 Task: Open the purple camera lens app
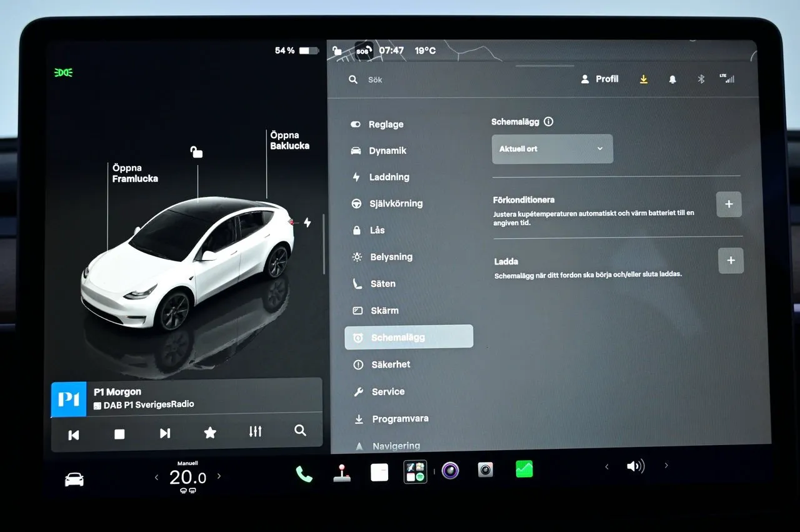[450, 470]
